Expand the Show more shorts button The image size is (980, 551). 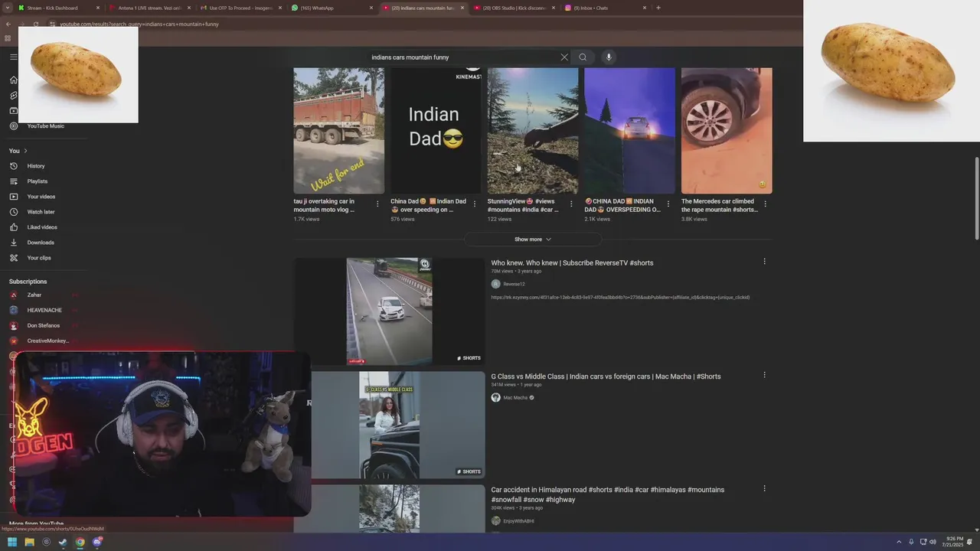(532, 240)
